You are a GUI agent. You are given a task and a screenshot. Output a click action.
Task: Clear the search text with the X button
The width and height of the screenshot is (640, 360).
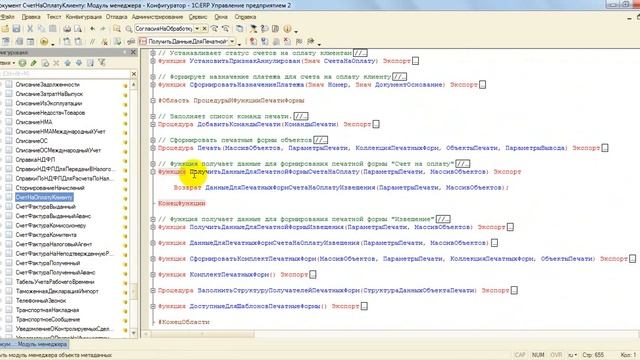tap(204, 29)
